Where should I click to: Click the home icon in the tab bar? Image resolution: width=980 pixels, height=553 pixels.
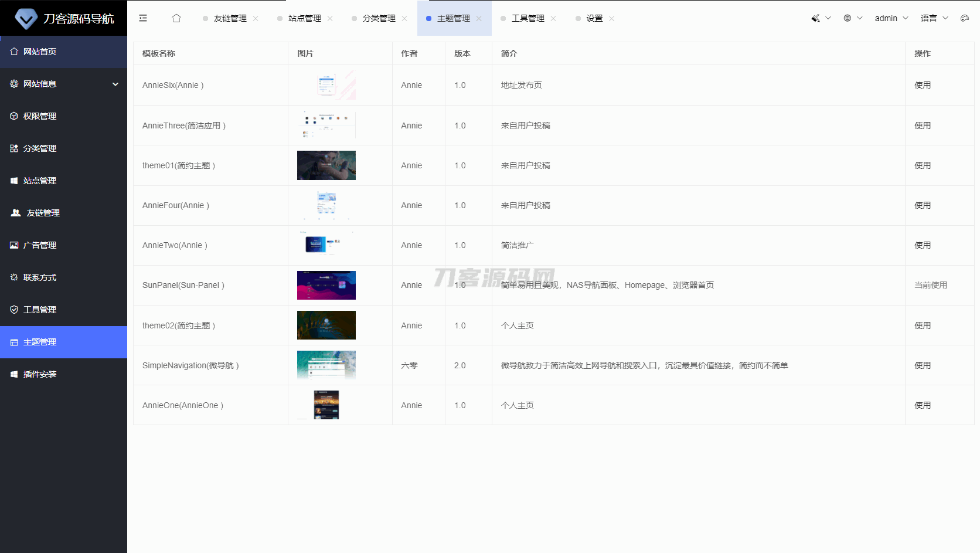(176, 18)
